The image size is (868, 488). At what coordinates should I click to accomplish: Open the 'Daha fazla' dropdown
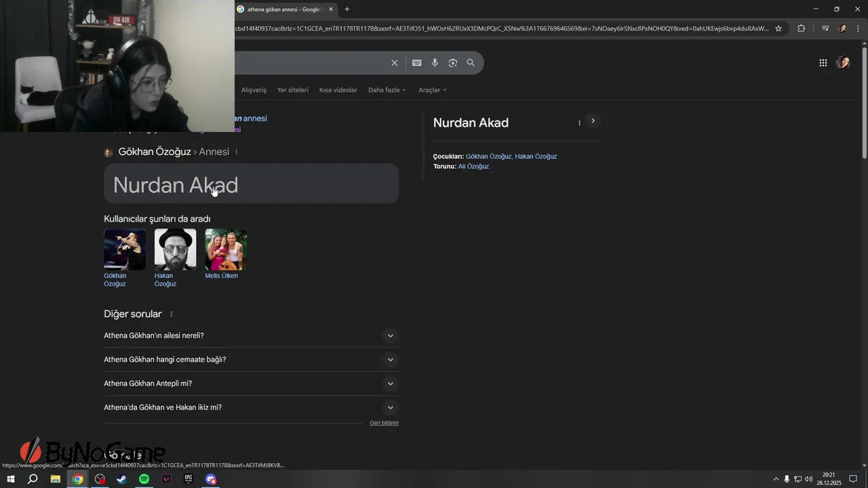click(x=387, y=90)
